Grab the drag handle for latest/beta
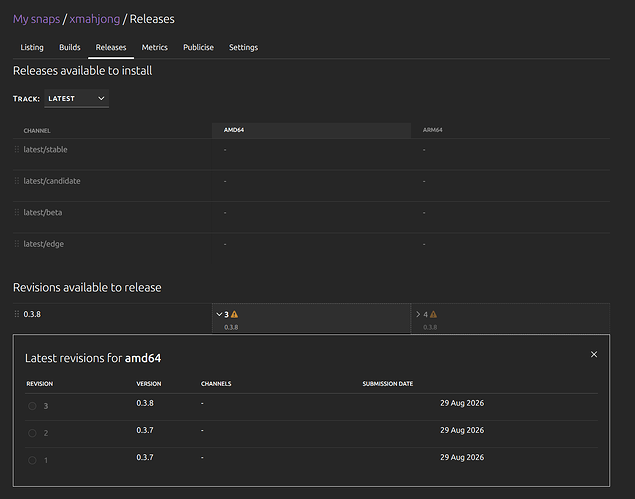635x499 pixels. point(17,212)
